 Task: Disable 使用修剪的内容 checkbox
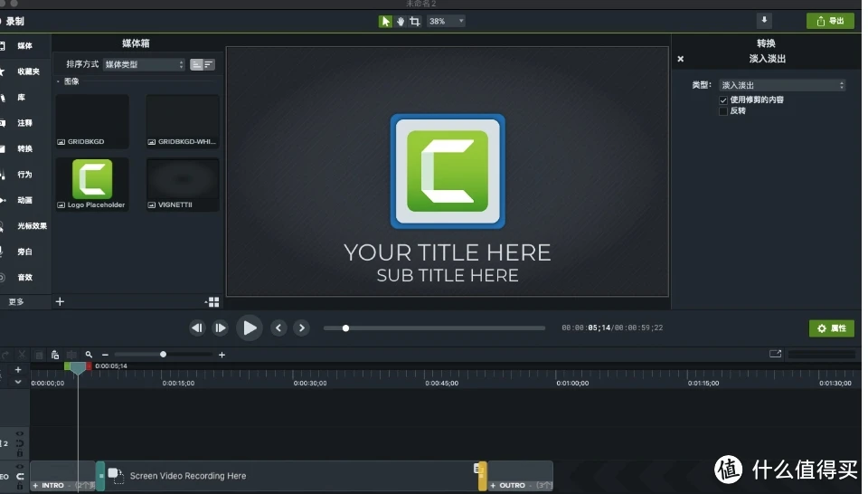coord(723,100)
